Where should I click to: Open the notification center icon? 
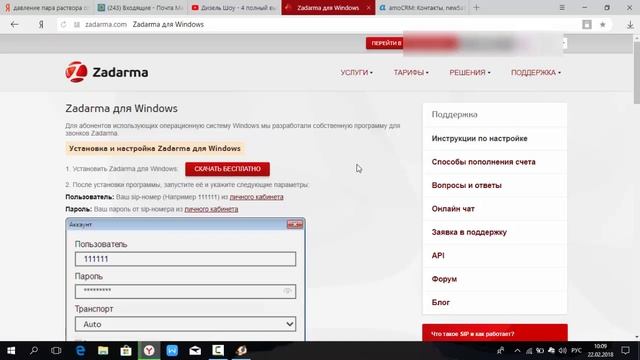coord(625,350)
